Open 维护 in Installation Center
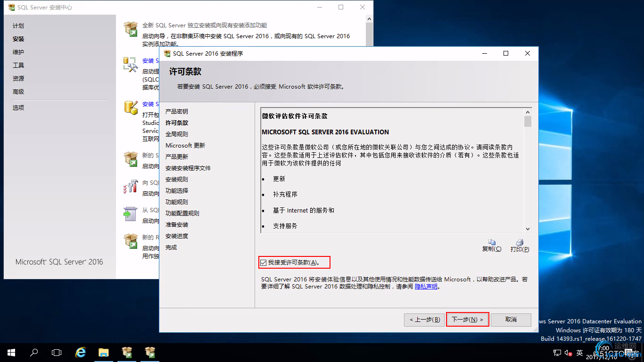644x362 pixels. 18,52
